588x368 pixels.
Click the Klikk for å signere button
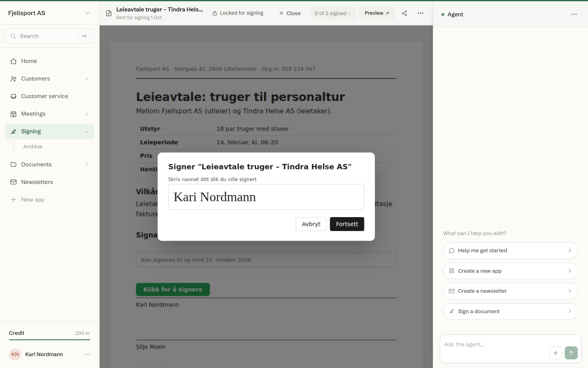(173, 289)
